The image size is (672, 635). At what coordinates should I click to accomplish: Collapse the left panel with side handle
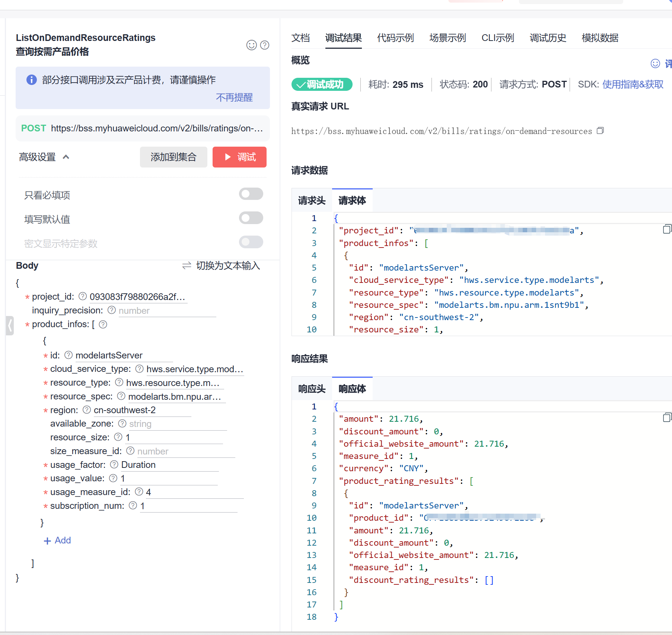point(10,326)
